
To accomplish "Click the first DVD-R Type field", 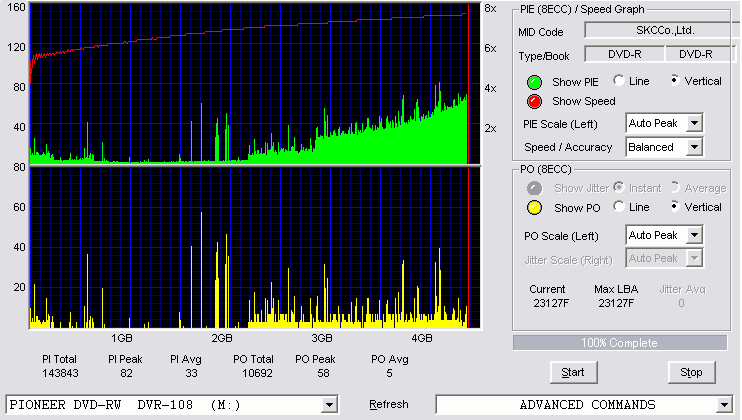I will pos(625,54).
